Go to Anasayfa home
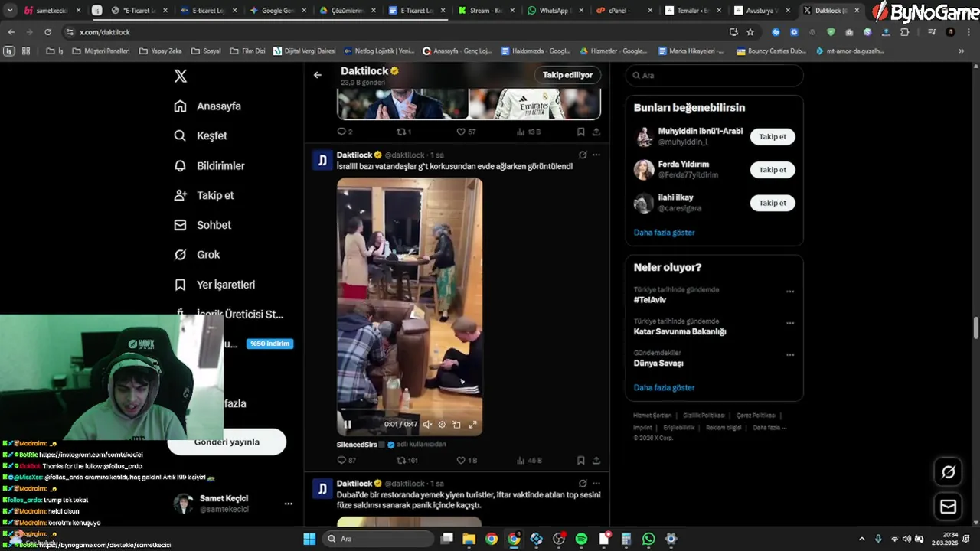The height and width of the screenshot is (551, 980). click(207, 106)
